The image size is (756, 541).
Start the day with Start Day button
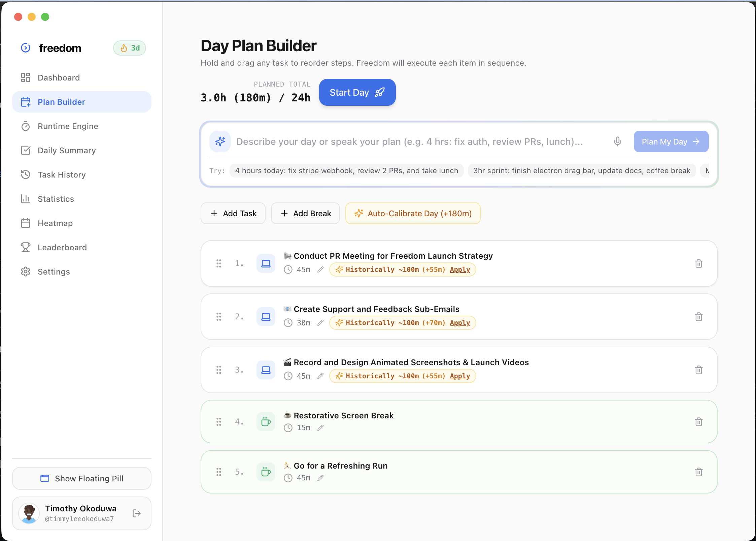(x=357, y=92)
